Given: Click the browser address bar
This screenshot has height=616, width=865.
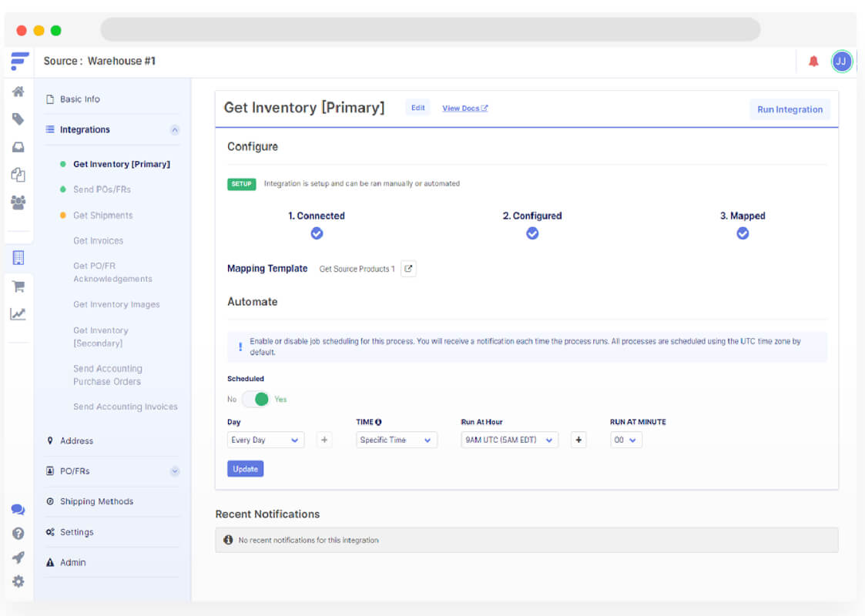Looking at the screenshot, I should pyautogui.click(x=430, y=29).
